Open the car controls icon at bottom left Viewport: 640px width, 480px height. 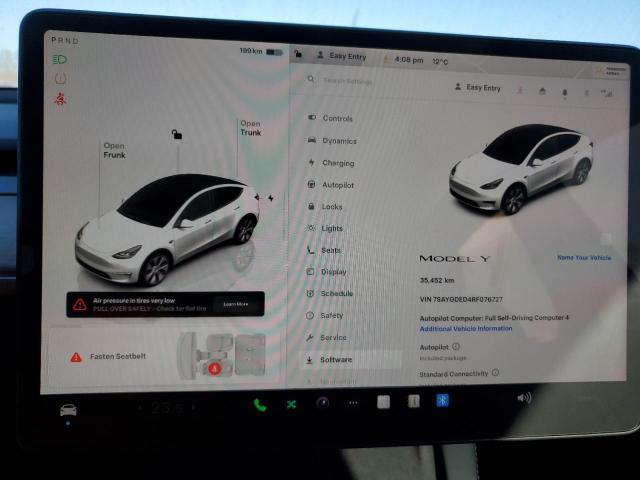[69, 410]
